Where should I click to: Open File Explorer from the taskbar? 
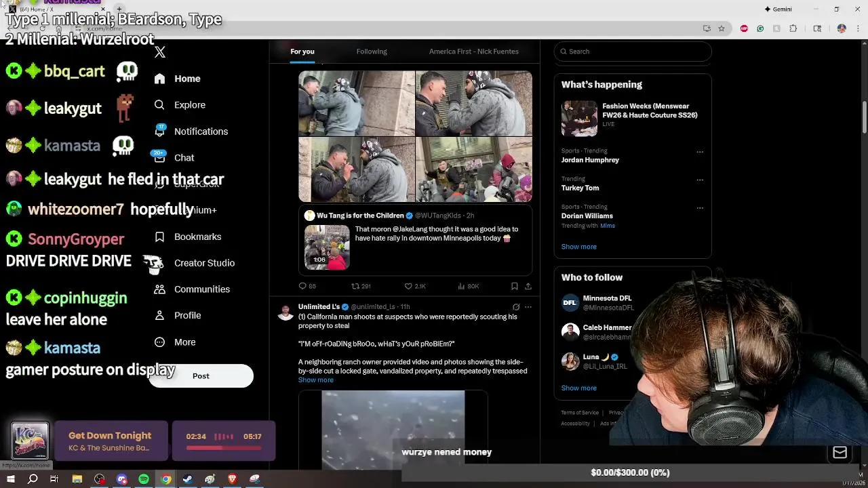point(77,479)
